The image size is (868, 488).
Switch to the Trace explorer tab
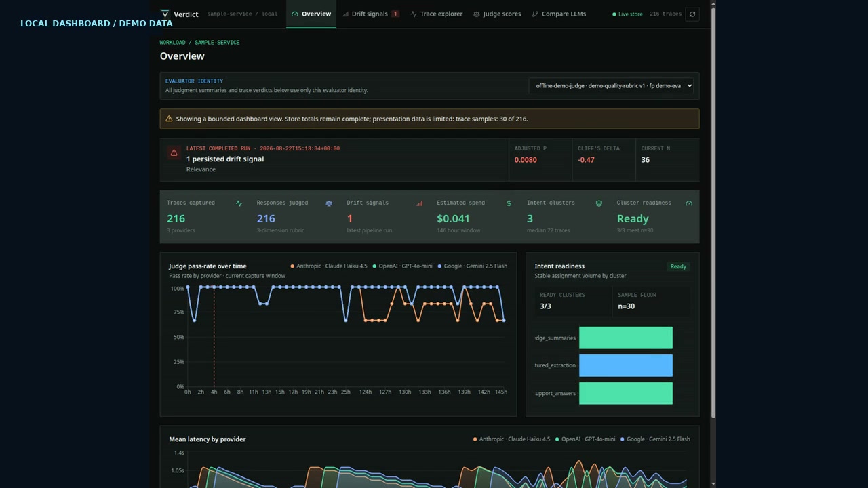coord(437,14)
